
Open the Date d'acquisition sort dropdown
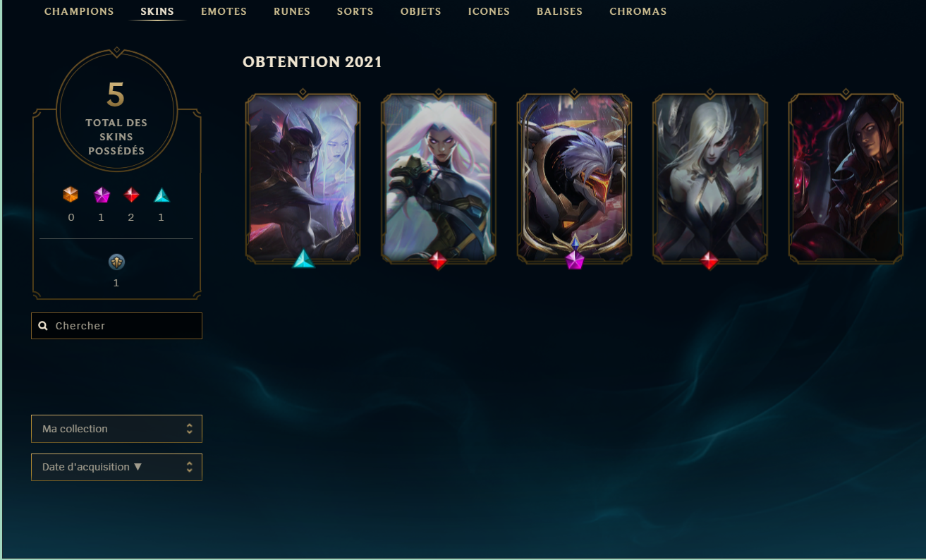click(116, 467)
